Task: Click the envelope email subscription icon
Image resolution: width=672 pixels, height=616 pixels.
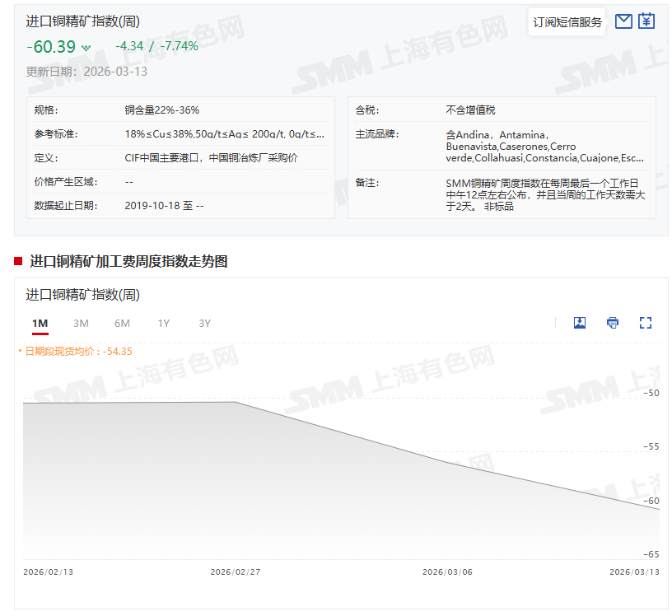Action: pyautogui.click(x=623, y=21)
